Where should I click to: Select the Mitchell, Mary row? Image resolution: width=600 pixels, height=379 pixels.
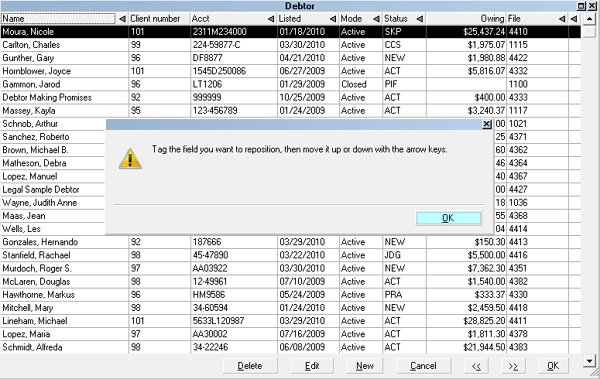[x=290, y=308]
